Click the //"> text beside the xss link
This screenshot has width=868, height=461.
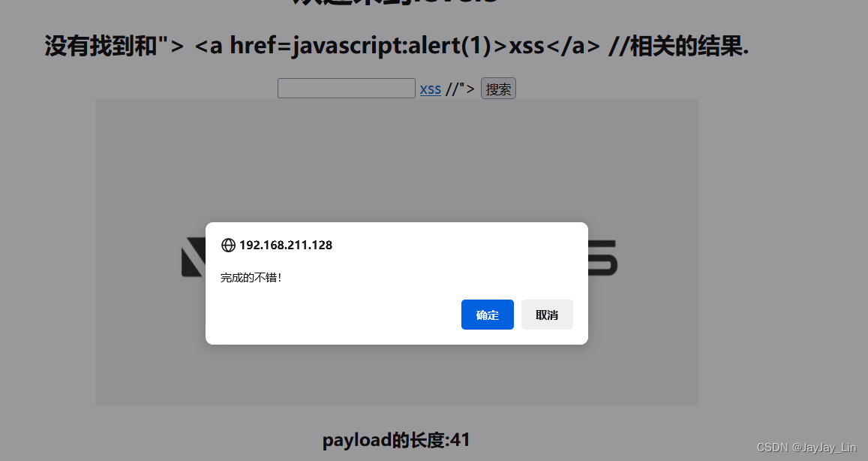point(460,89)
